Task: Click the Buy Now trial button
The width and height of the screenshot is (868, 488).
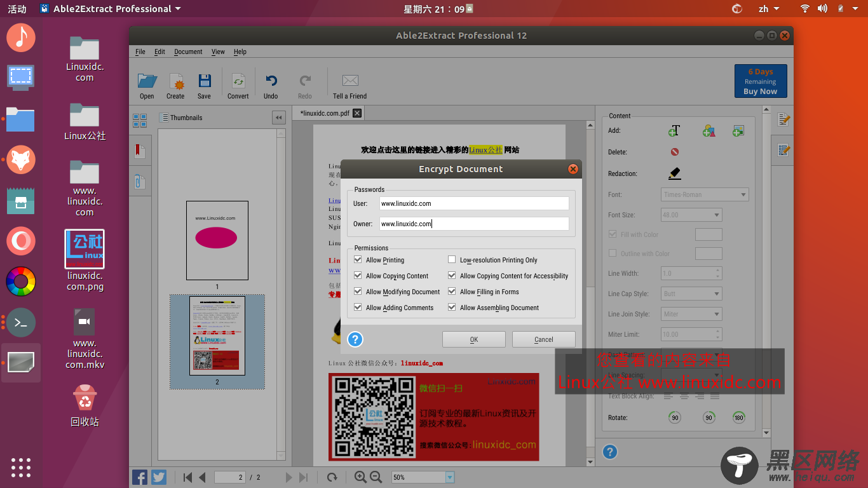Action: pos(761,81)
